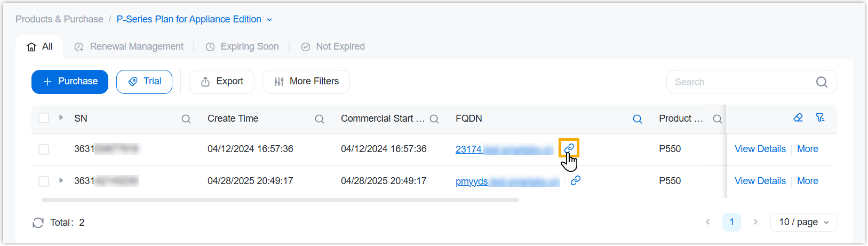Click the Create Time column search icon
The height and width of the screenshot is (246, 868).
tap(320, 119)
